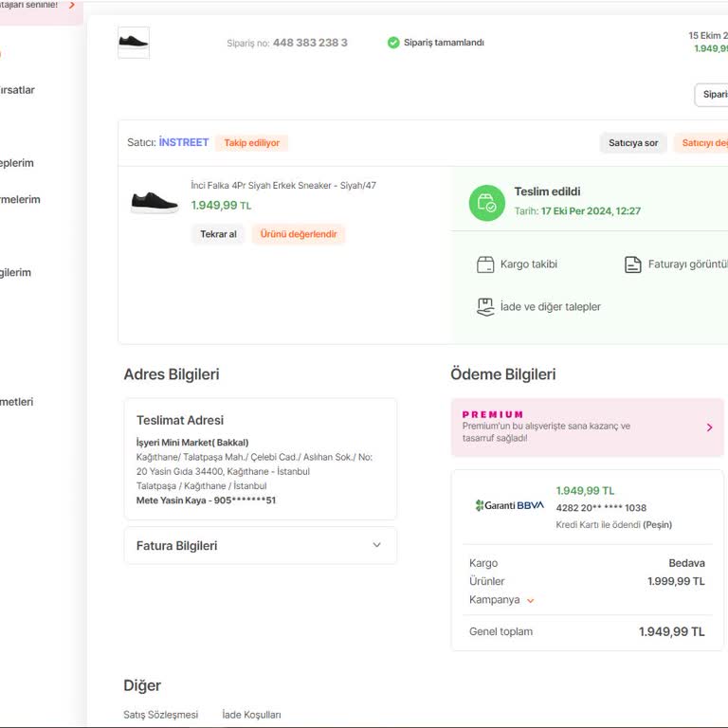Click the Satıcıyı değerlendir button
728x728 pixels.
click(x=701, y=143)
